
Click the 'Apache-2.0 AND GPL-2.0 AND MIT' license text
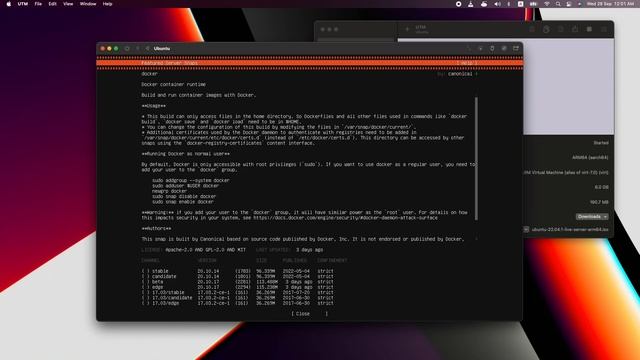click(x=205, y=250)
